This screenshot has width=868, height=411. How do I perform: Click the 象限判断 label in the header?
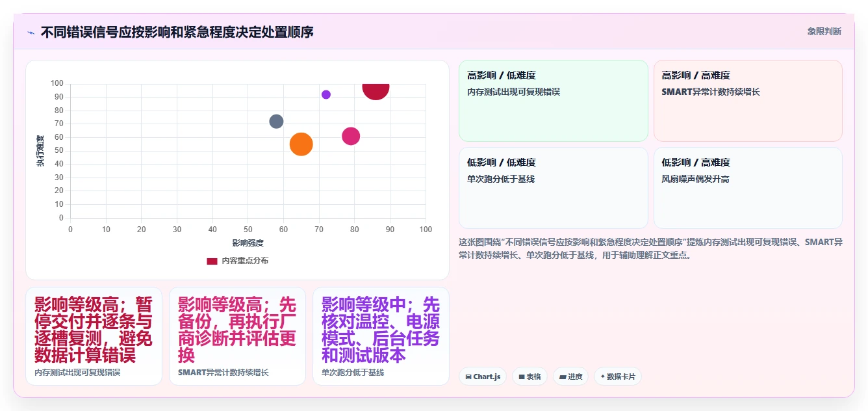coord(824,31)
